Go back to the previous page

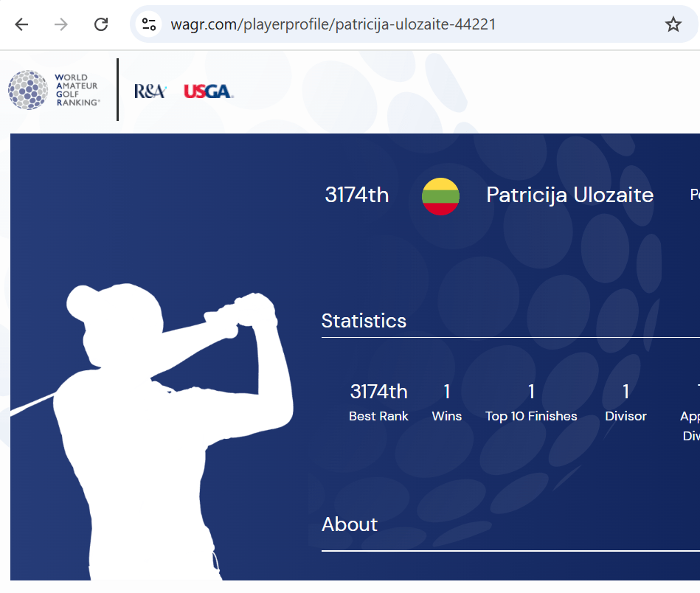(x=21, y=24)
